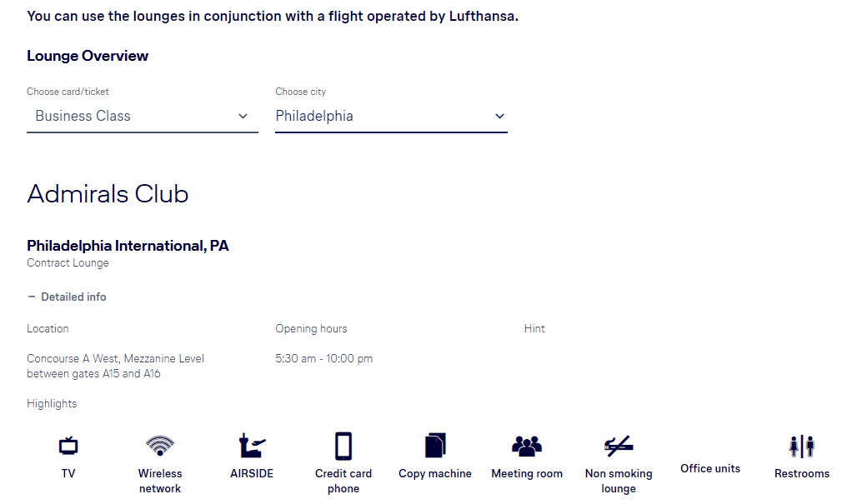Open the Choose city Philadelphia dropdown
842x504 pixels.
(391, 116)
